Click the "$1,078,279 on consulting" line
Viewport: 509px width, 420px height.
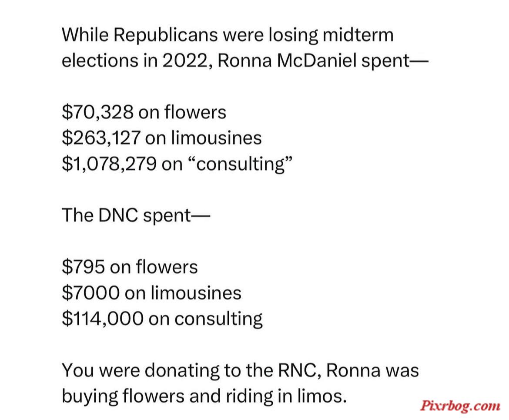[x=177, y=163]
